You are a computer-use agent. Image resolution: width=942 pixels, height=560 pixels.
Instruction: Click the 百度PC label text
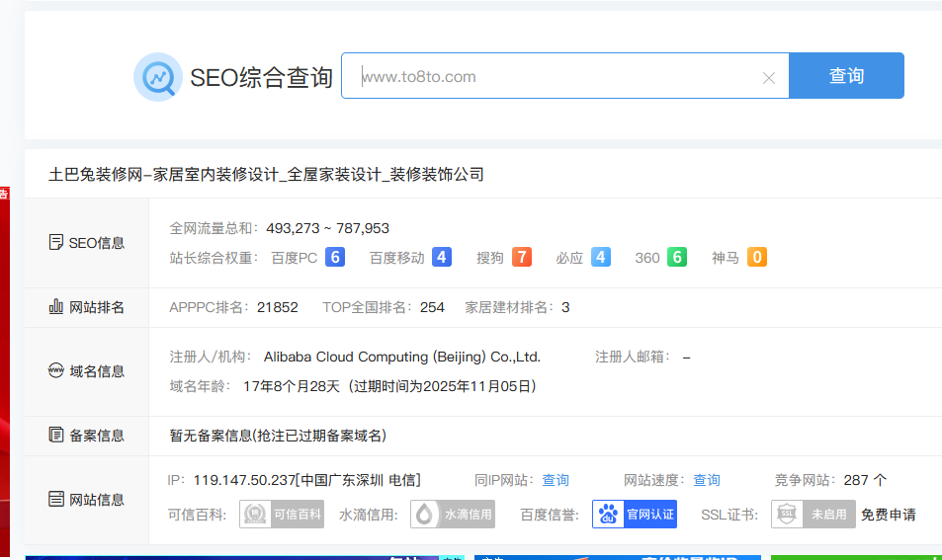click(x=295, y=258)
